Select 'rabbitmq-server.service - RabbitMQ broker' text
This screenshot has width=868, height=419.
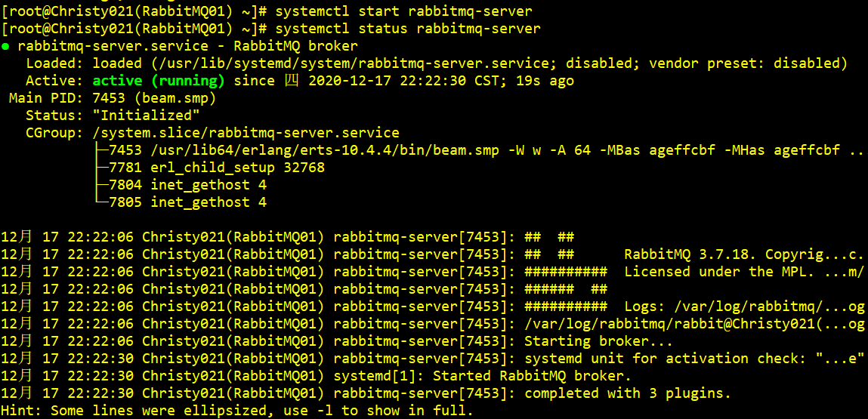tap(188, 46)
